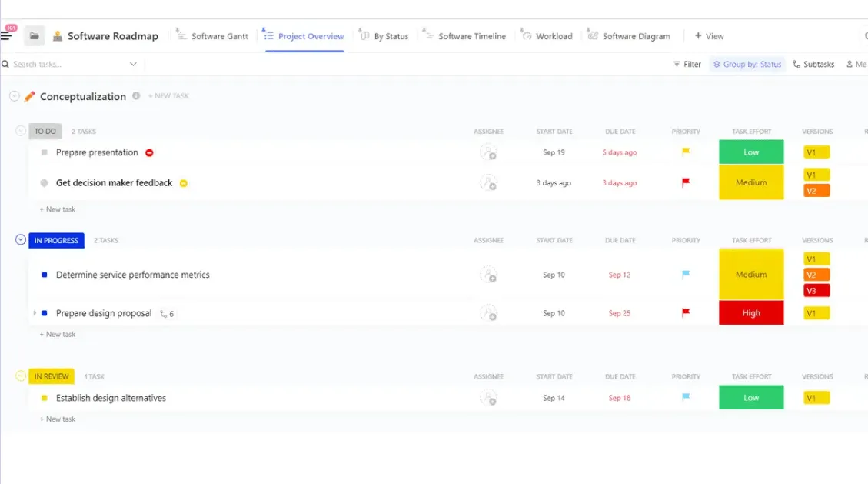Assign someone to Prepare presentation

(488, 152)
